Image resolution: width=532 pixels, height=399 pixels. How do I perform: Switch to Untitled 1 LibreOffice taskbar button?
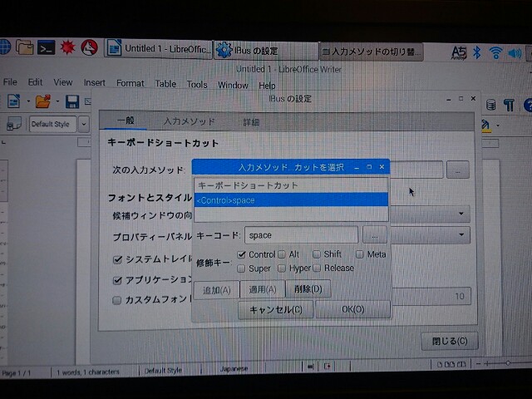[158, 49]
